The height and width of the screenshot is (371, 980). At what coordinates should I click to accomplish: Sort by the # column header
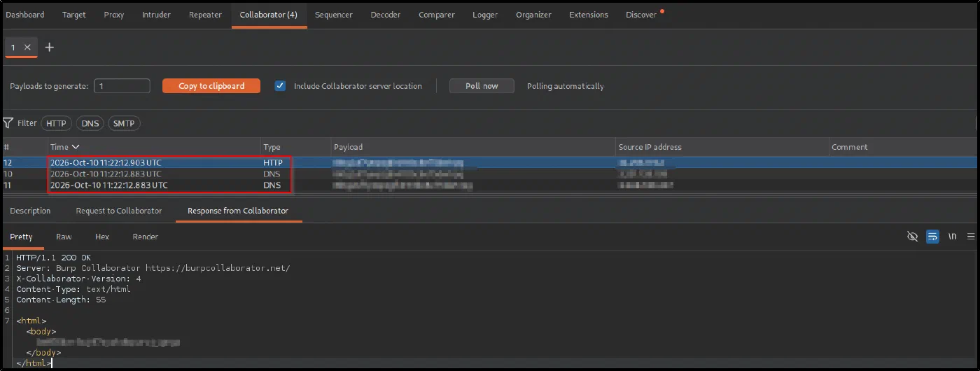24,147
